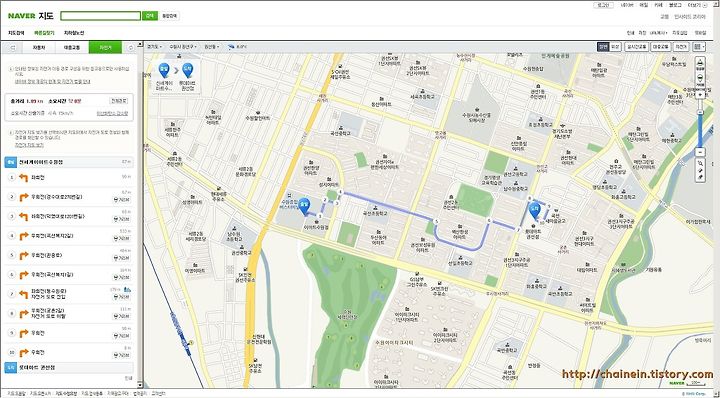The image size is (720, 398).
Task: Switch map to 일반 standard view
Action: point(603,47)
